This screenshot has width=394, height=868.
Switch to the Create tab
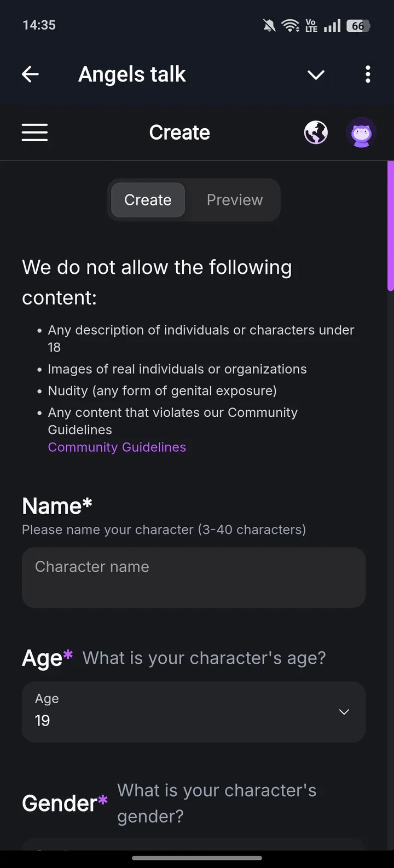point(148,200)
